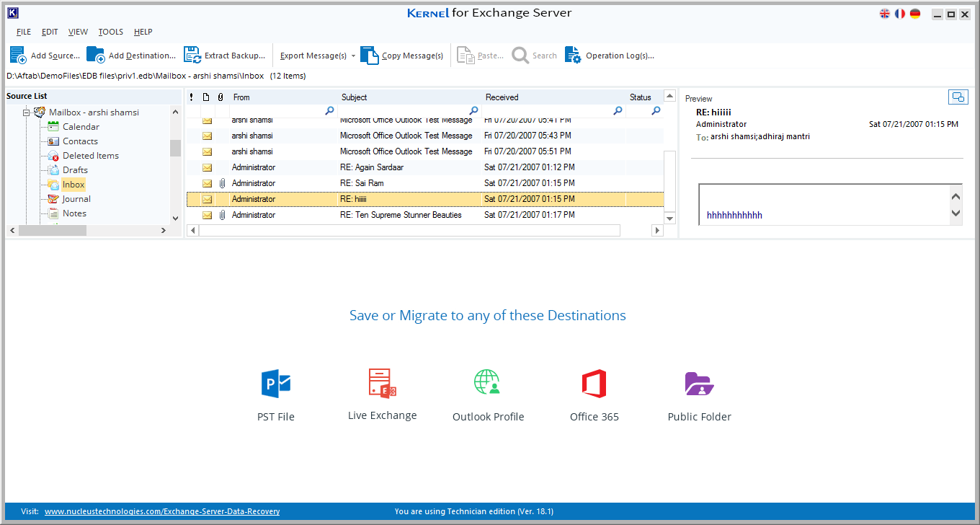Toggle the preview pane layout icon
The height and width of the screenshot is (525, 980).
(958, 97)
